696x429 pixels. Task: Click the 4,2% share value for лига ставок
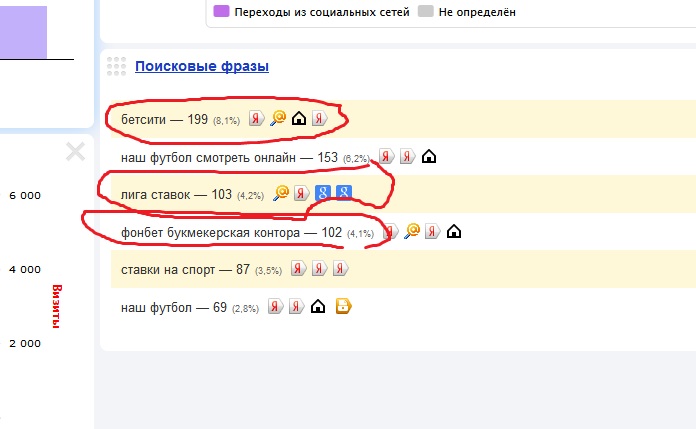pos(250,195)
